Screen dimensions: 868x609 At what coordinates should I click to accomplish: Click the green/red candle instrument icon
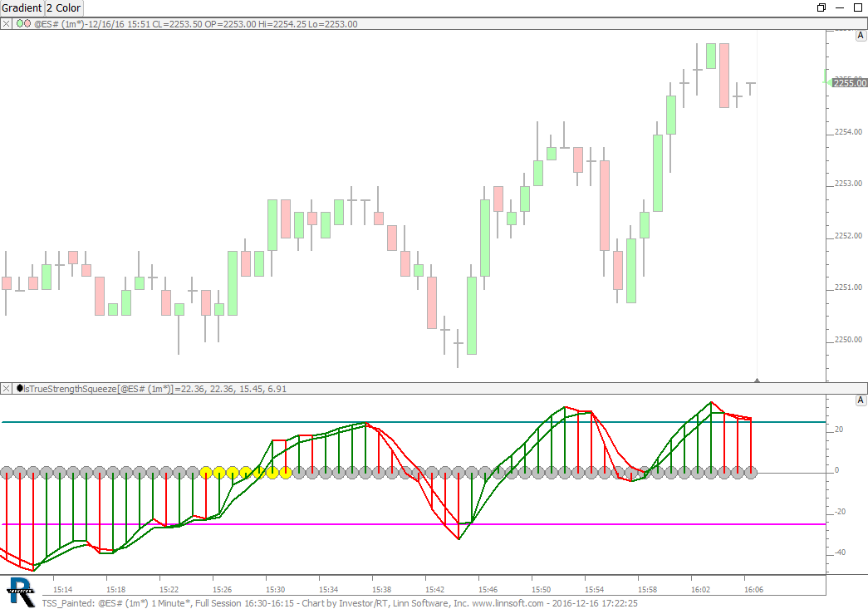[x=24, y=24]
